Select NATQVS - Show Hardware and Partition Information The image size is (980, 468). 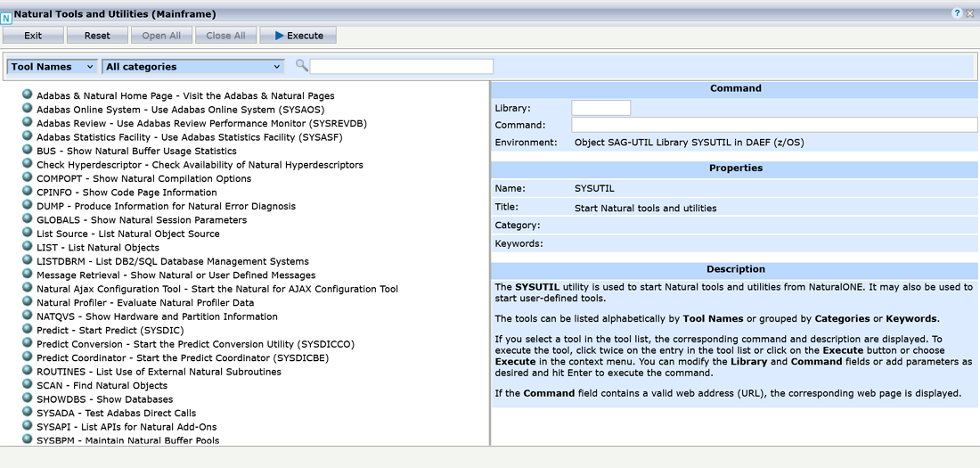(157, 316)
